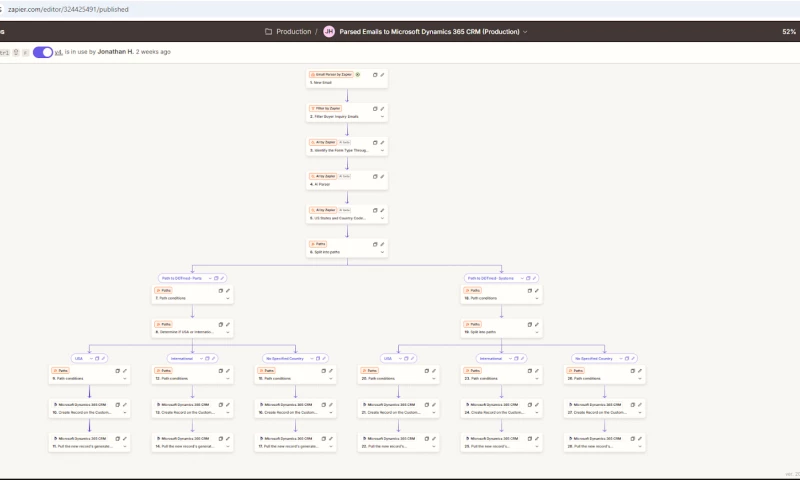
Task: Click the pencil icon on step 8
Action: click(x=228, y=324)
